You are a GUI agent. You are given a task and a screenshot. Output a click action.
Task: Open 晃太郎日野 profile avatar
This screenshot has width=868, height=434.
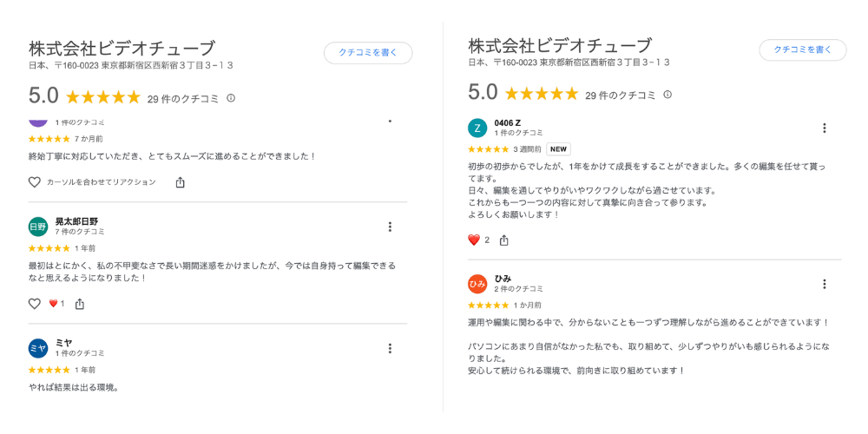[38, 227]
